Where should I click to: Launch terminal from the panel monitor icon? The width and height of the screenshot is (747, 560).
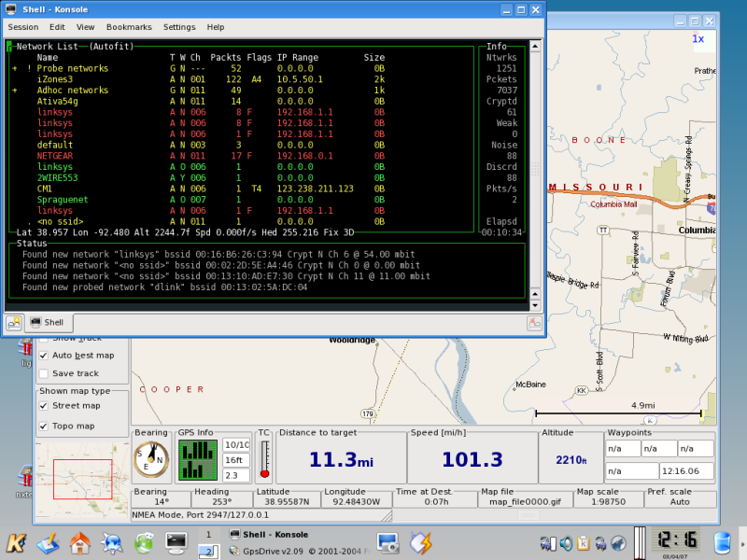176,543
